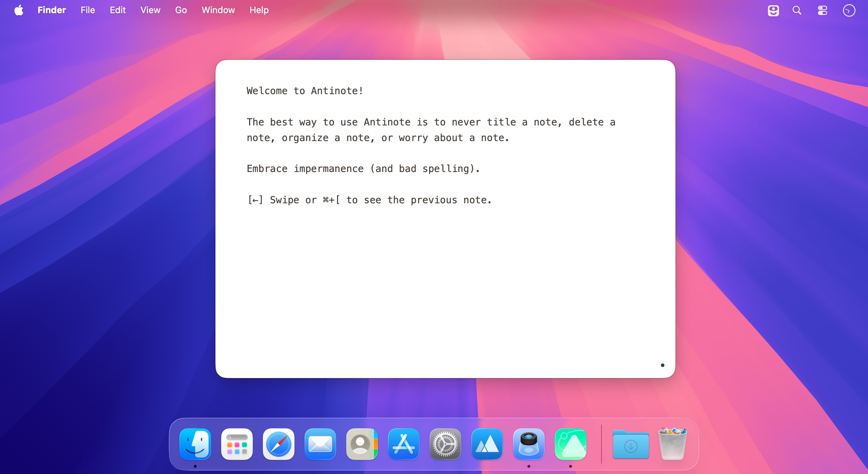
Task: Open System Settings gear icon
Action: click(445, 444)
